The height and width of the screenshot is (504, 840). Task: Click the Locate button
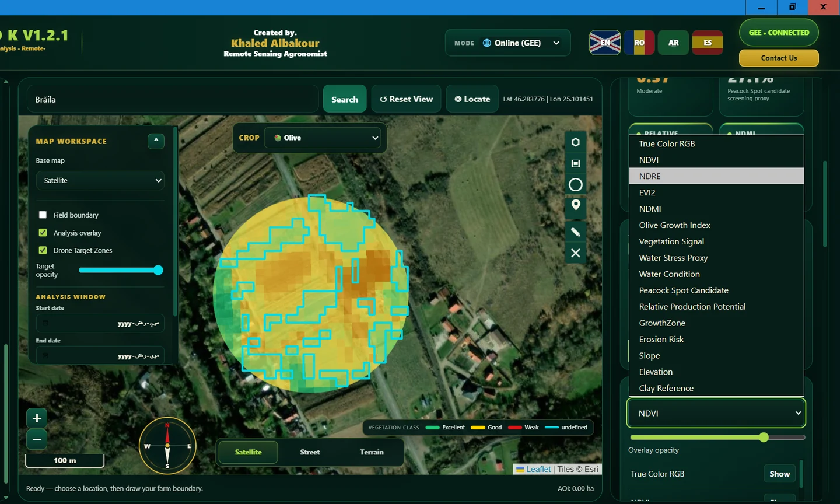tap(473, 99)
